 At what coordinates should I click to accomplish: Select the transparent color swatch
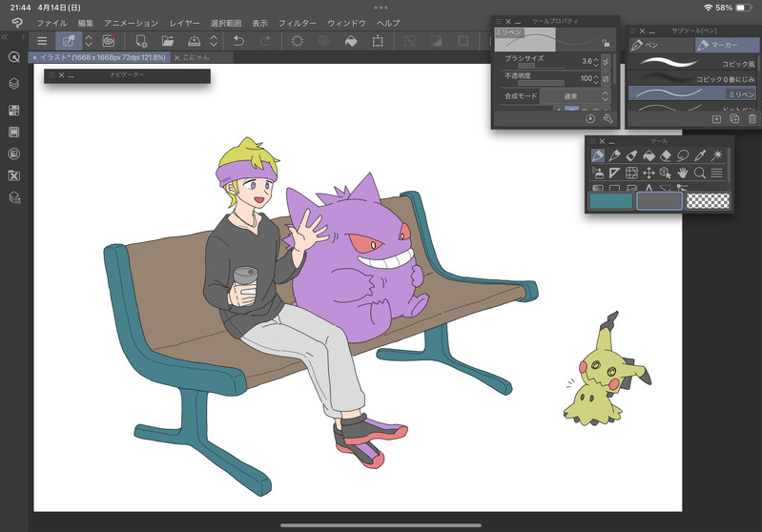tap(709, 200)
